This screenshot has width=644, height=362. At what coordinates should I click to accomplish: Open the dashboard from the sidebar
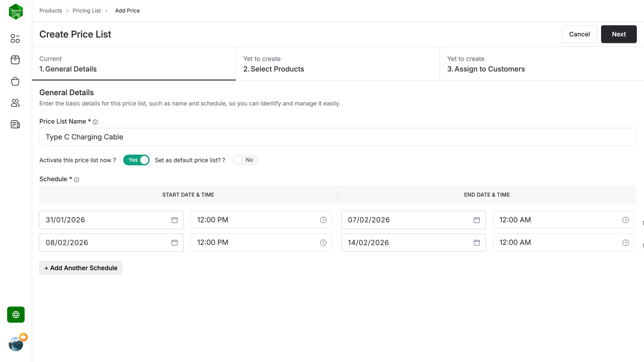(15, 38)
